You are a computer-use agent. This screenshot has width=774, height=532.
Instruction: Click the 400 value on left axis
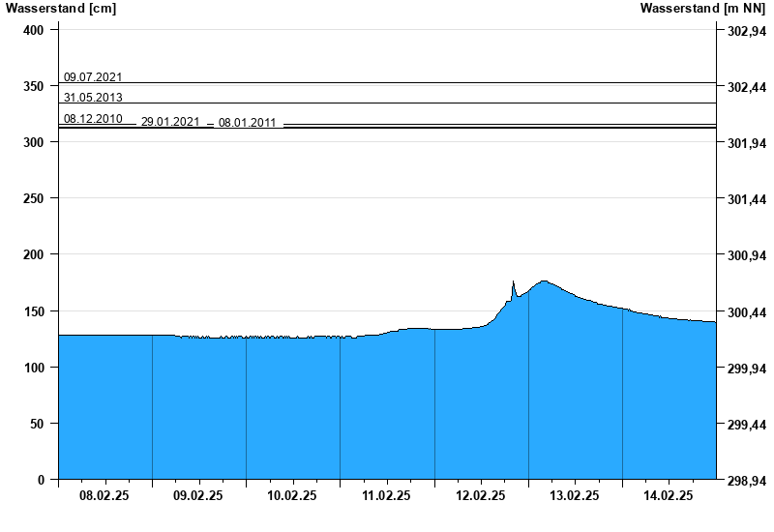point(34,30)
